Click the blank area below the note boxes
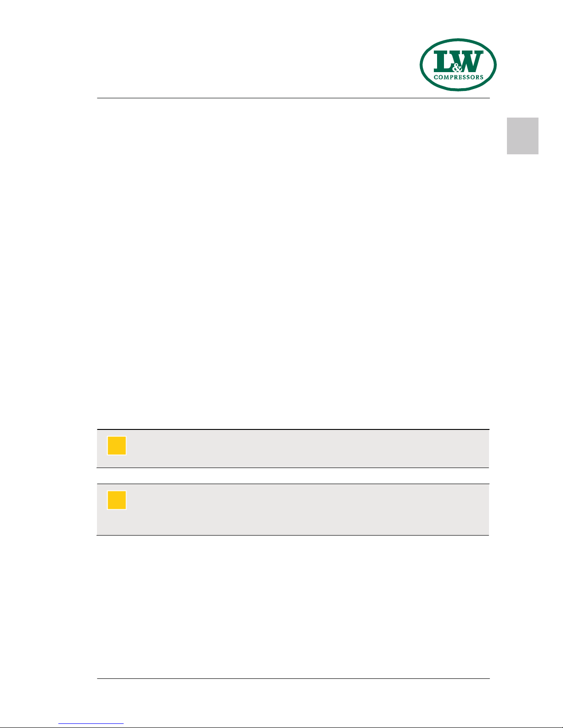Viewport: 563px width, 728px height. pyautogui.click(x=293, y=606)
